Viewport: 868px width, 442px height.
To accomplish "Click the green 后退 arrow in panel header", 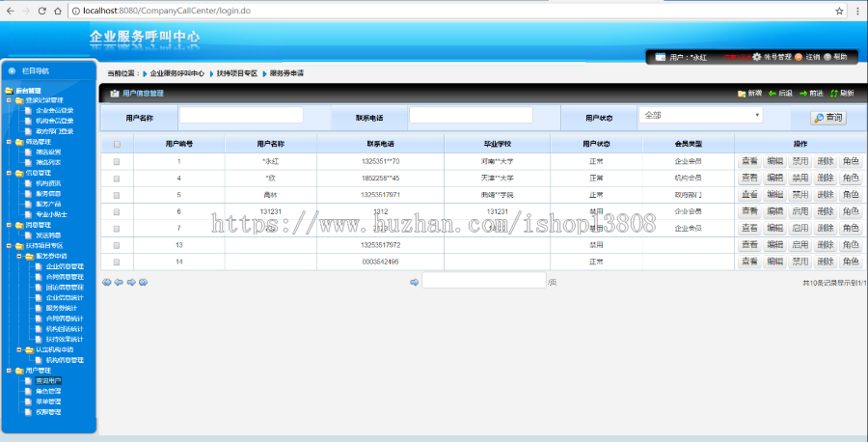I will point(773,93).
